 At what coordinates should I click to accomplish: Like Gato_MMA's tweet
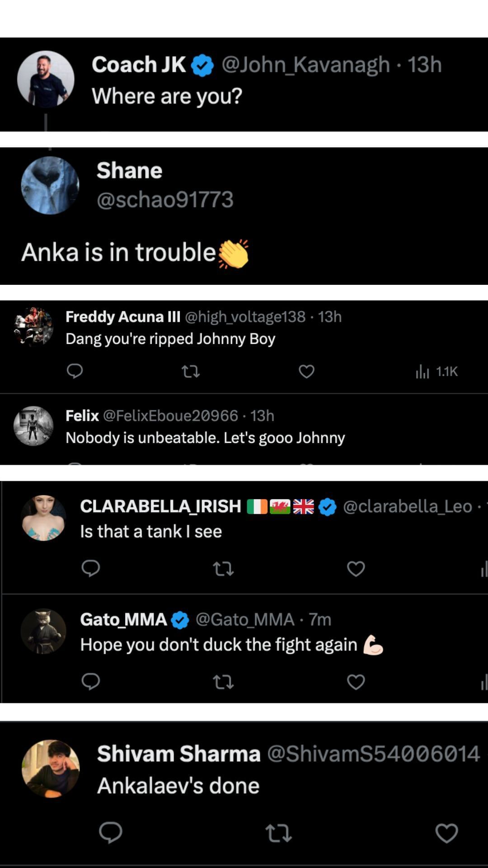click(356, 683)
